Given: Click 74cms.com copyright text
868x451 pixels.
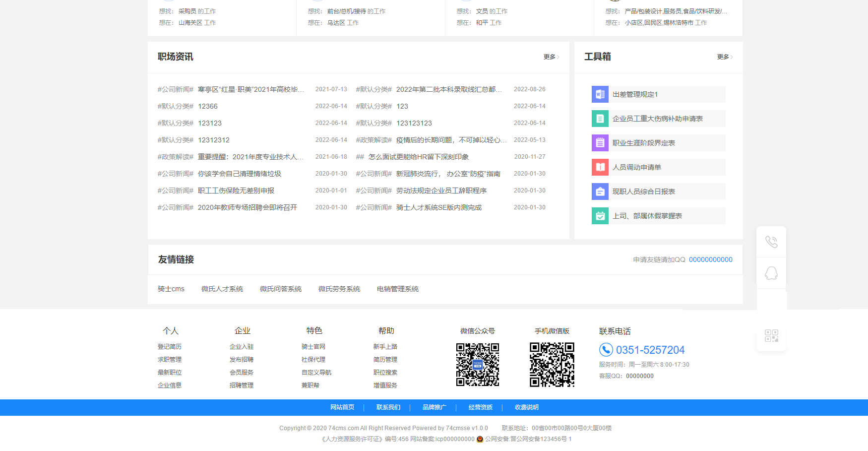Looking at the screenshot, I should coord(344,428).
